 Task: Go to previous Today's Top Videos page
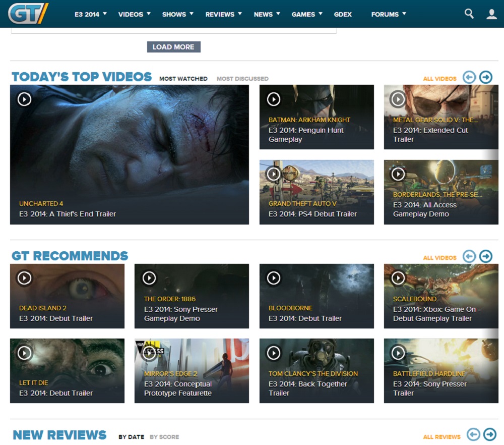click(x=469, y=77)
